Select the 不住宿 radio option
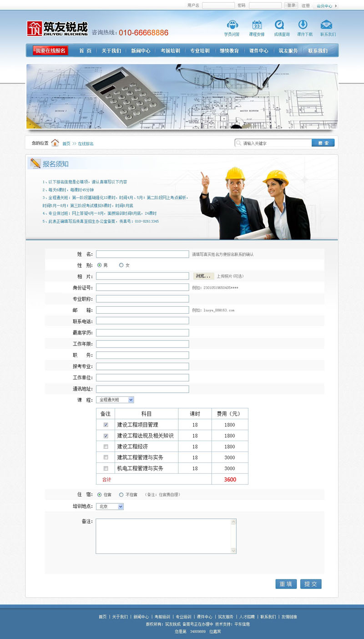Viewport: 364px width, 639px height. tap(121, 494)
